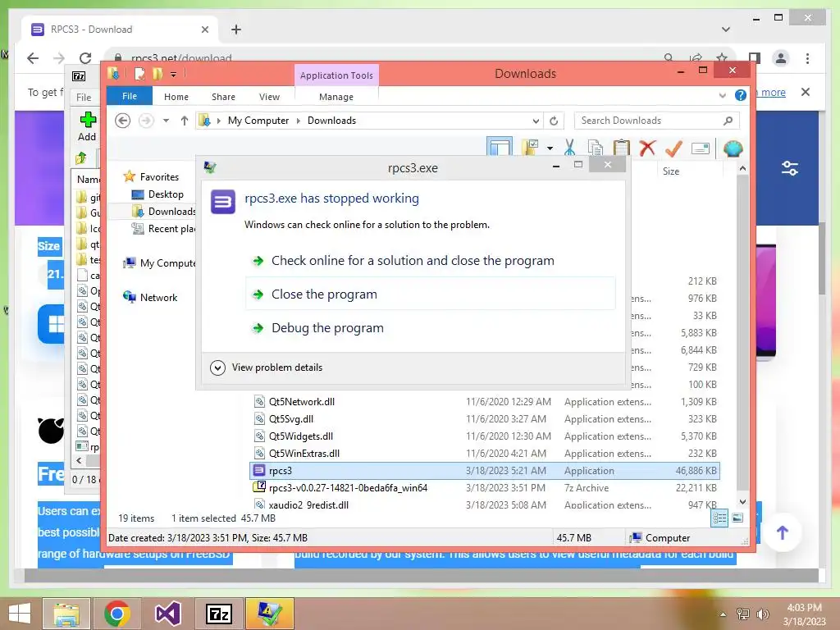Click the Chrome profile avatar icon
The height and width of the screenshot is (630, 840).
(x=781, y=58)
